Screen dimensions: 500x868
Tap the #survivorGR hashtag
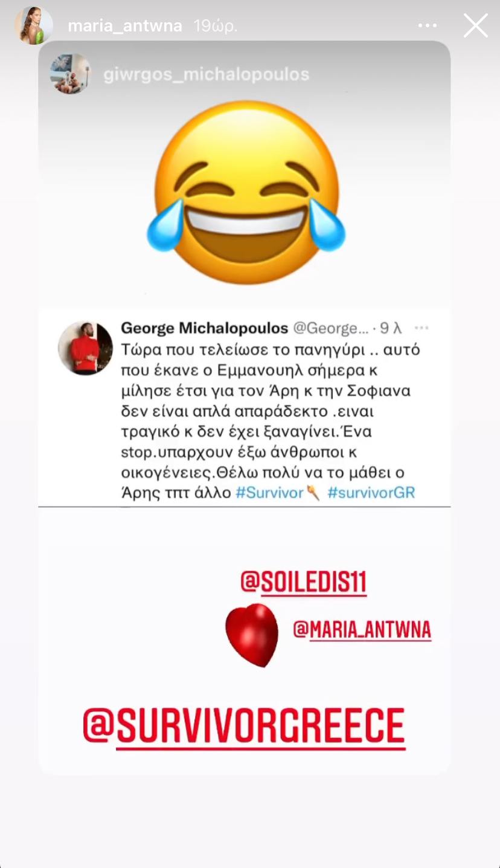point(371,493)
